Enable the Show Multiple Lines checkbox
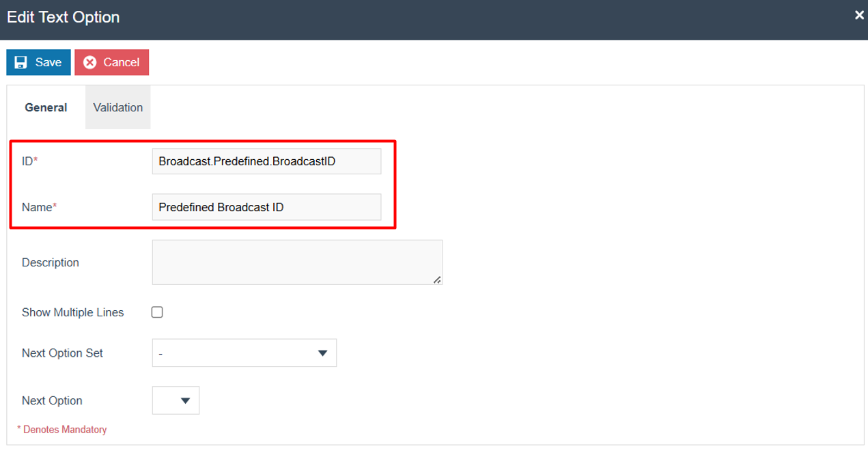The image size is (868, 453). click(156, 312)
